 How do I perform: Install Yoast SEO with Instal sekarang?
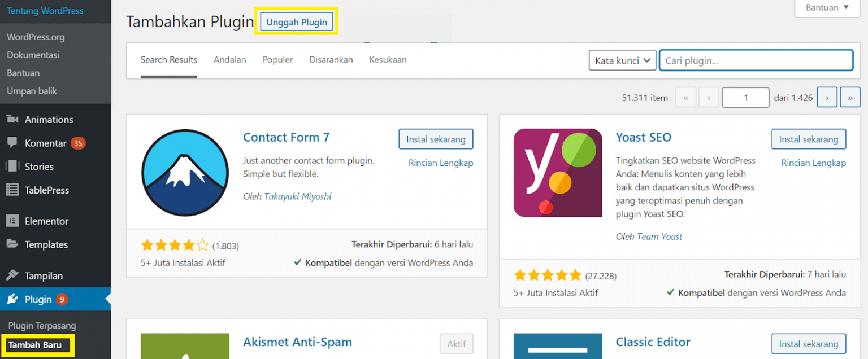click(809, 139)
